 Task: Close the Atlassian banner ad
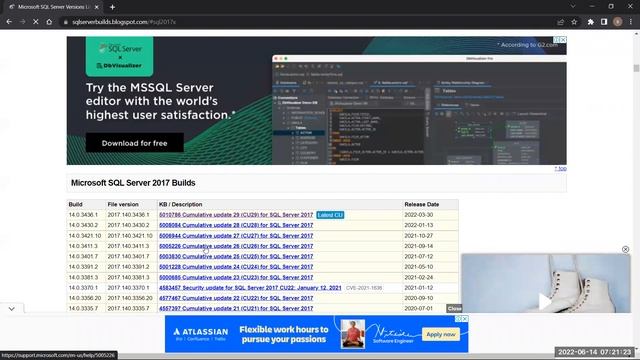click(x=465, y=318)
